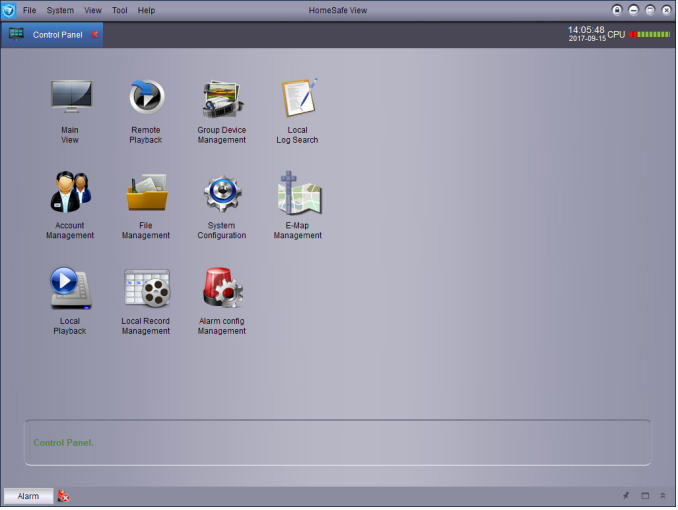Pin the alarm panel
The image size is (678, 510).
626,496
